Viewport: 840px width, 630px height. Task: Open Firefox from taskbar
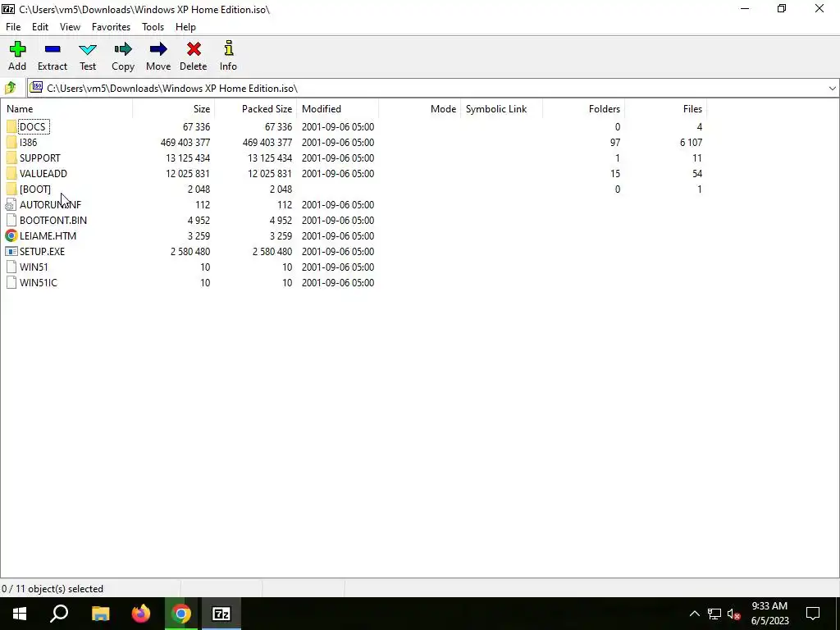pyautogui.click(x=141, y=614)
